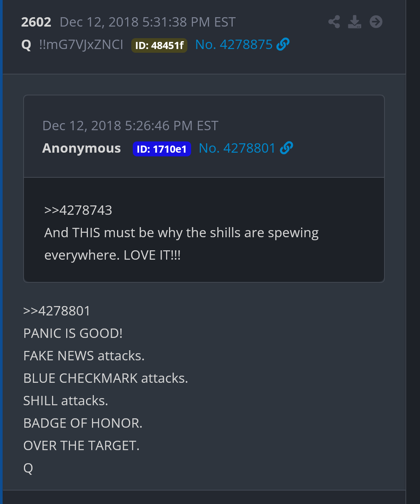Click the share icon for post 2602
The image size is (420, 504).
pos(334,22)
